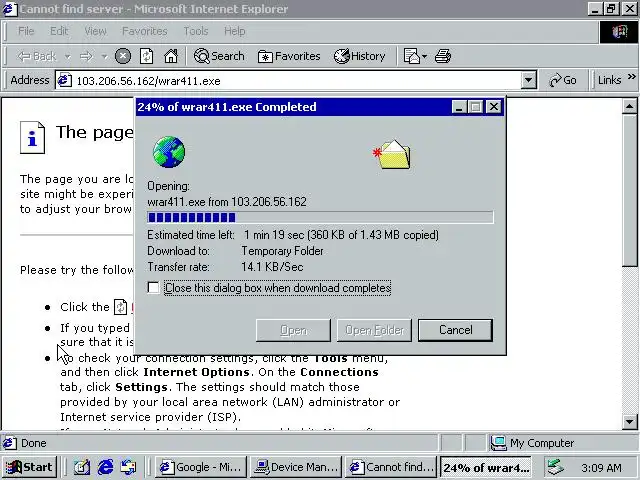Click the scrollbar up arrow
The image size is (640, 480).
tap(629, 107)
